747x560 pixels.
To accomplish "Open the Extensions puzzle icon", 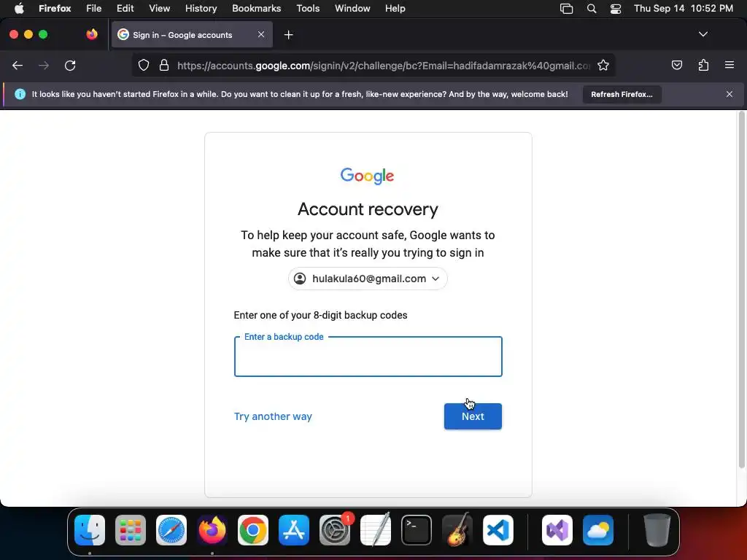I will [703, 65].
